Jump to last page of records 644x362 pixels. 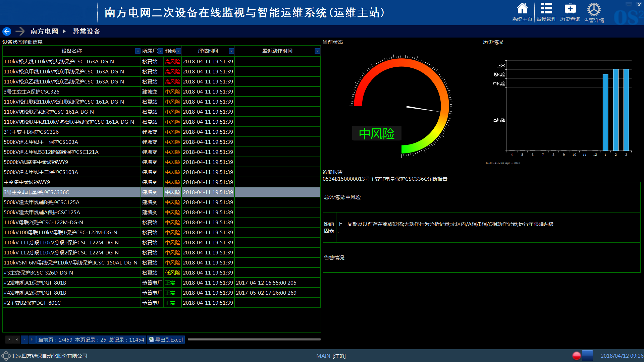pyautogui.click(x=32, y=340)
